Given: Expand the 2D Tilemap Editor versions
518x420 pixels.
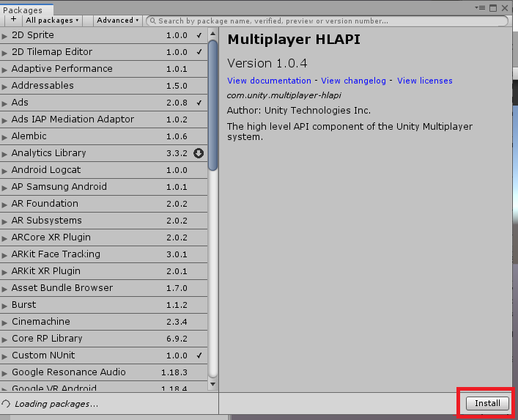Looking at the screenshot, I should [4, 53].
